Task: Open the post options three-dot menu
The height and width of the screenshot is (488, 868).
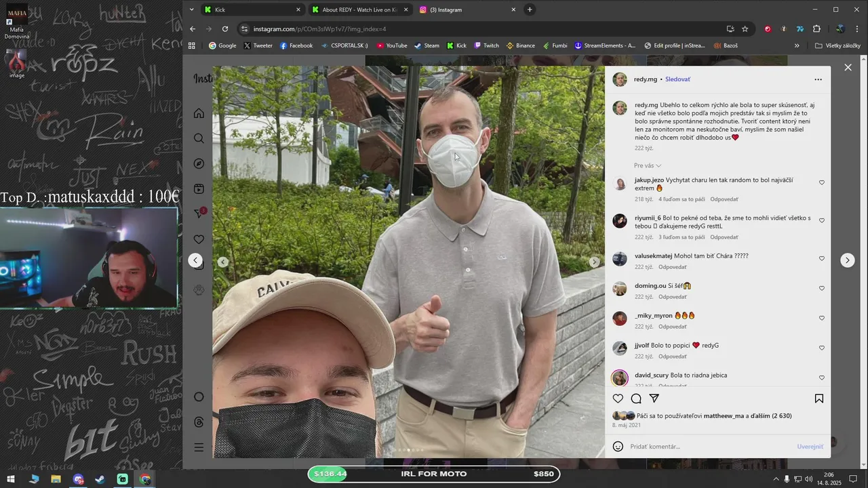Action: point(818,79)
